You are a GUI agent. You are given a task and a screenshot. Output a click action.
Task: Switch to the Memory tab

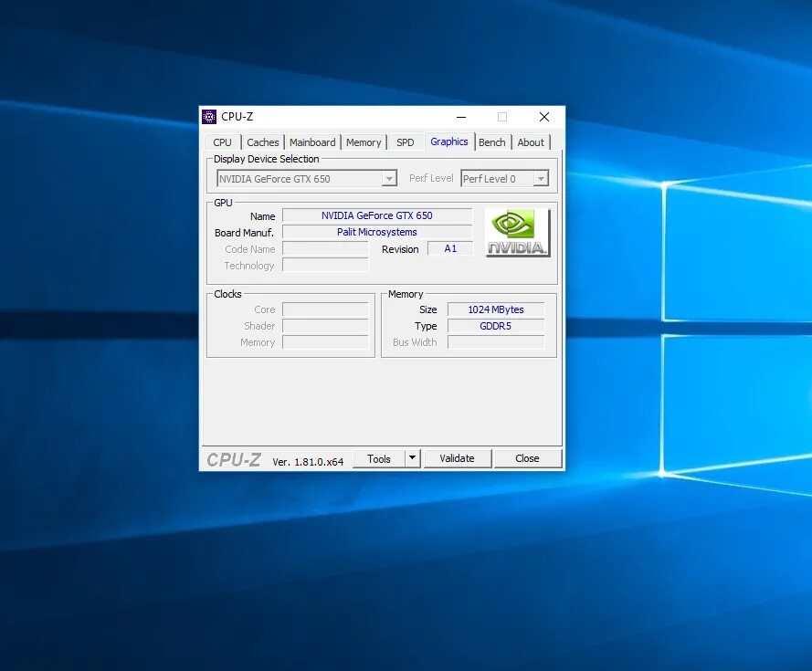tap(364, 142)
